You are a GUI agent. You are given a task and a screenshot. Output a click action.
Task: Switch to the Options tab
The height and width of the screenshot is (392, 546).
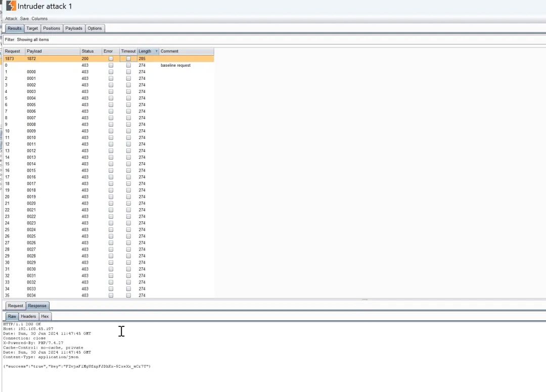[x=95, y=28]
